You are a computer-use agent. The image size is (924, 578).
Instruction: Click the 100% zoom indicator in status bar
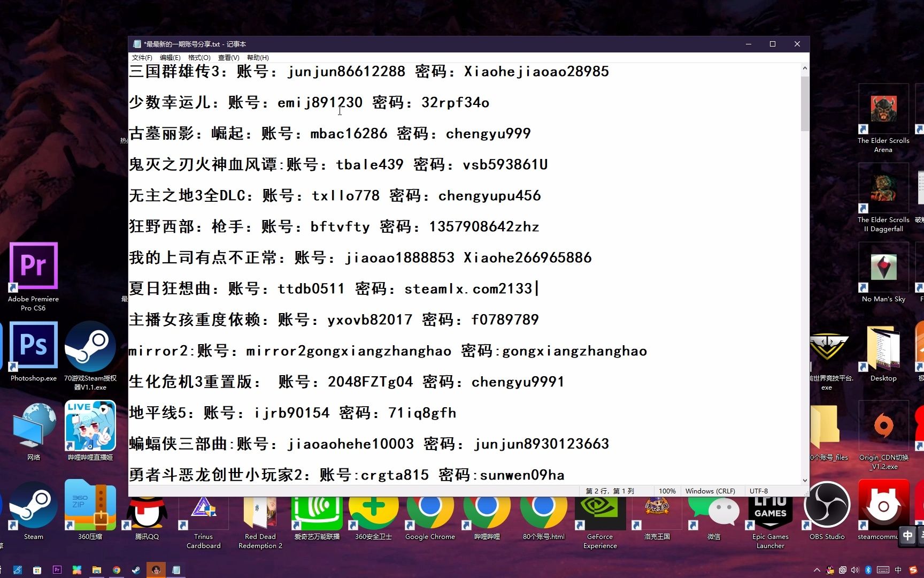click(667, 491)
